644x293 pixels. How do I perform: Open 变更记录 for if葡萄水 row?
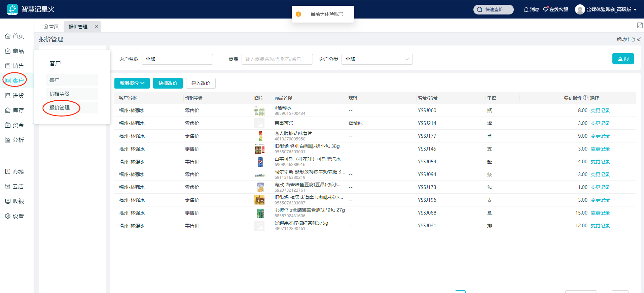tap(600, 110)
